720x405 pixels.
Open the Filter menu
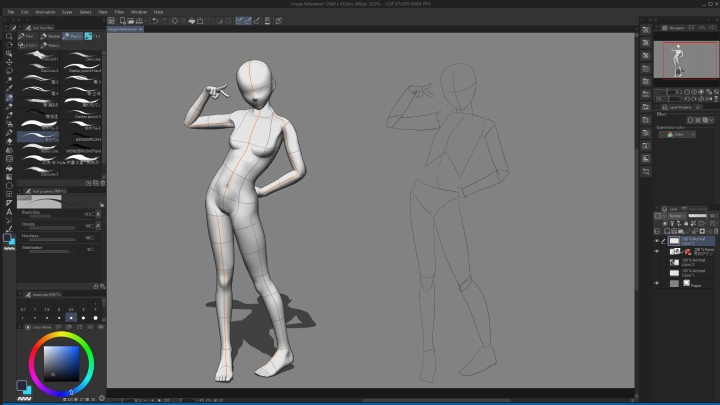[x=119, y=12]
